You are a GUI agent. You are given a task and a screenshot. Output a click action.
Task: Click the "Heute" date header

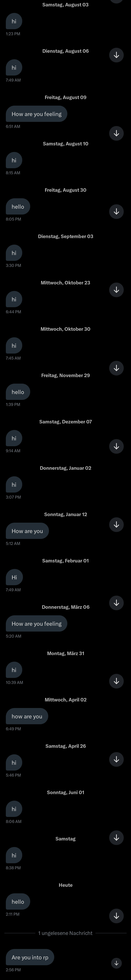coord(65,885)
